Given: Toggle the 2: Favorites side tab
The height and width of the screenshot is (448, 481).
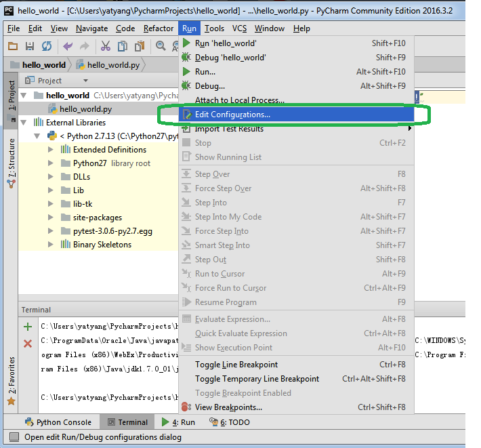Looking at the screenshot, I should click(x=12, y=380).
